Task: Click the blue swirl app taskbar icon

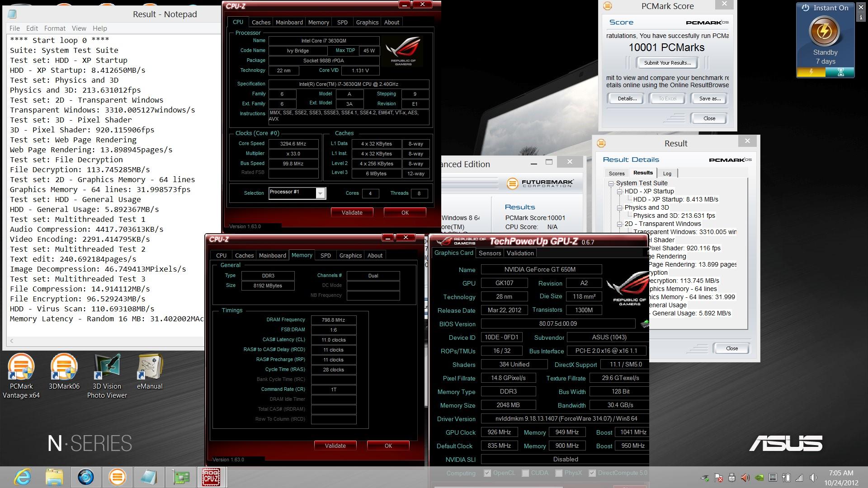Action: click(86, 477)
